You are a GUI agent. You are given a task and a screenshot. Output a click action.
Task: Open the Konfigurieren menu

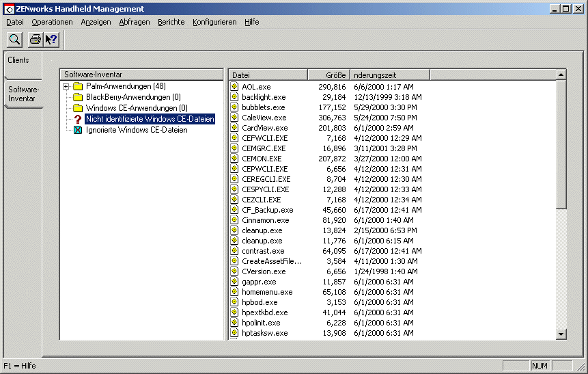pyautogui.click(x=214, y=22)
